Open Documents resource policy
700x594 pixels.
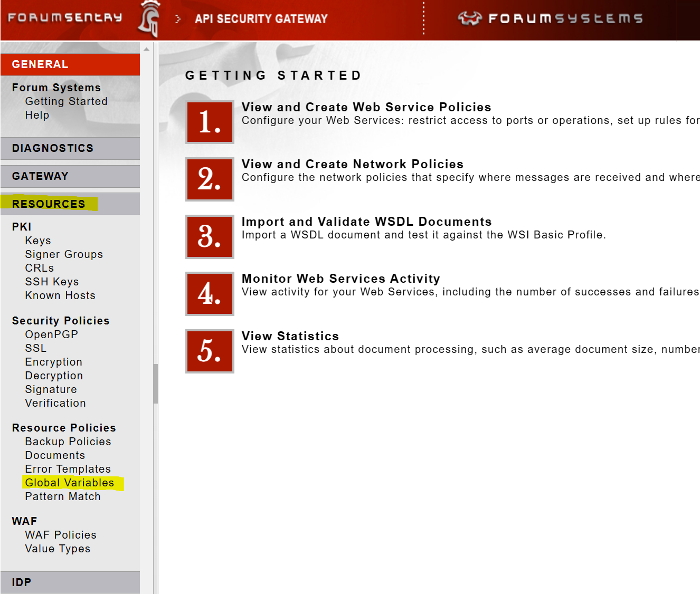55,455
